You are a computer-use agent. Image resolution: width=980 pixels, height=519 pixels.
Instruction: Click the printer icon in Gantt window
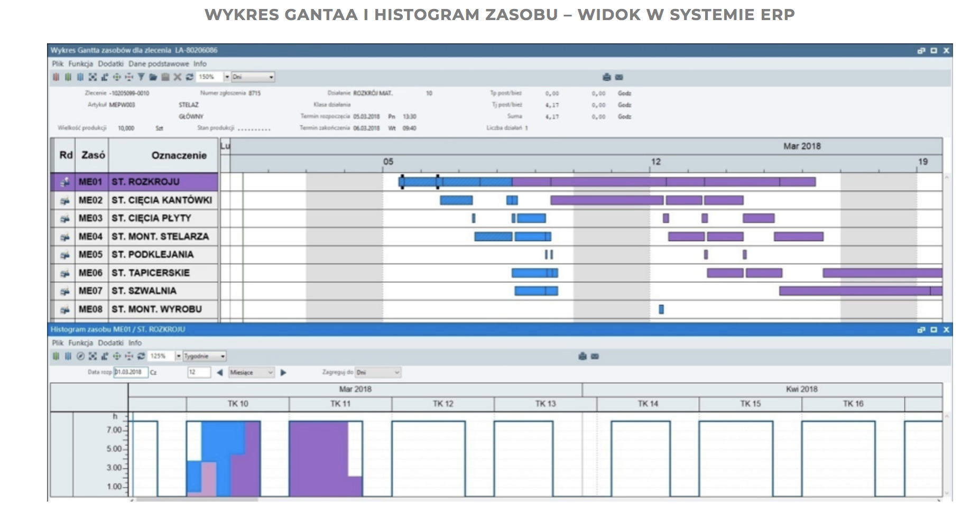(x=607, y=77)
